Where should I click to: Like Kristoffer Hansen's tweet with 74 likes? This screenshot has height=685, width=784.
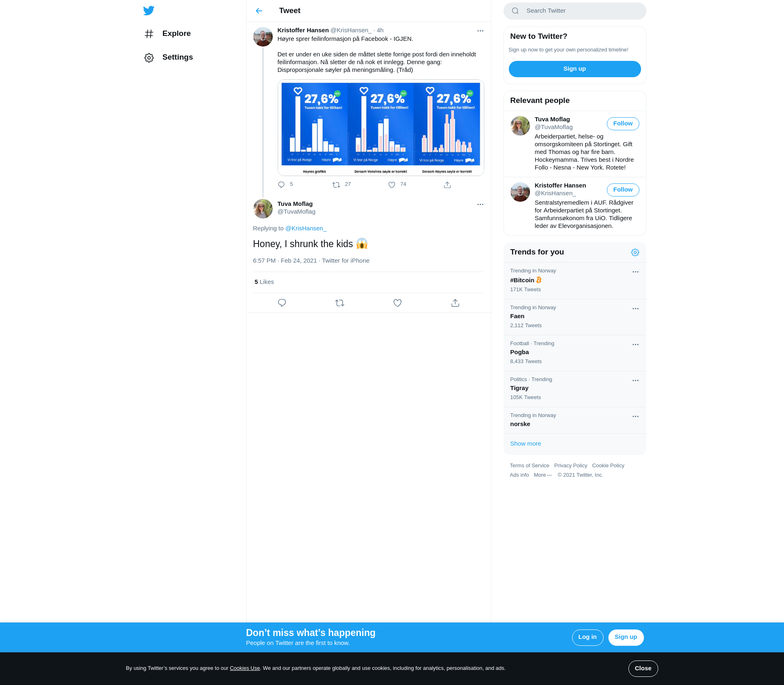click(x=392, y=185)
